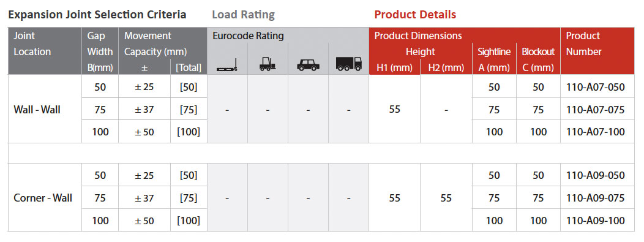Click the Product Dimensions header cell
644x242 pixels.
[x=417, y=36]
